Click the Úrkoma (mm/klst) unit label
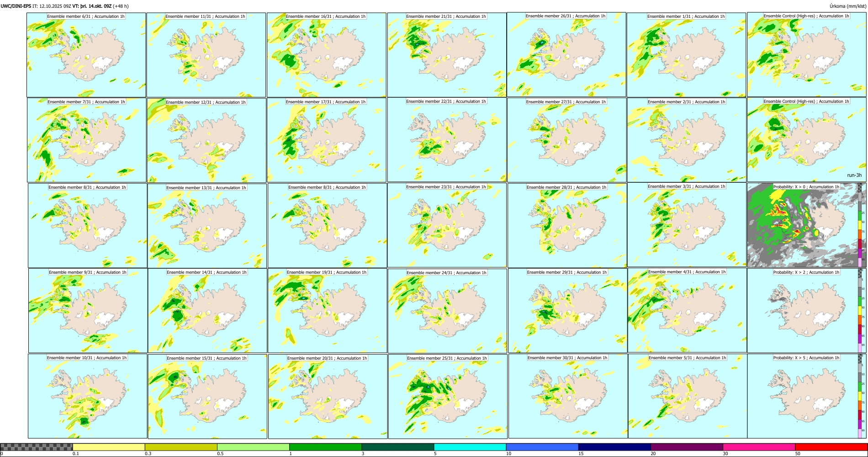Viewport: 868px width, 457px height. 847,6
